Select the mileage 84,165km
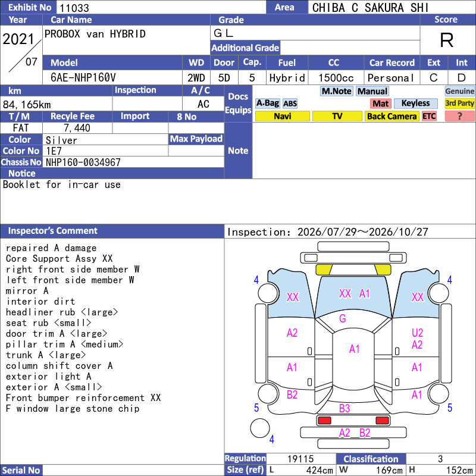Image resolution: width=476 pixels, height=476 pixels. tap(27, 105)
